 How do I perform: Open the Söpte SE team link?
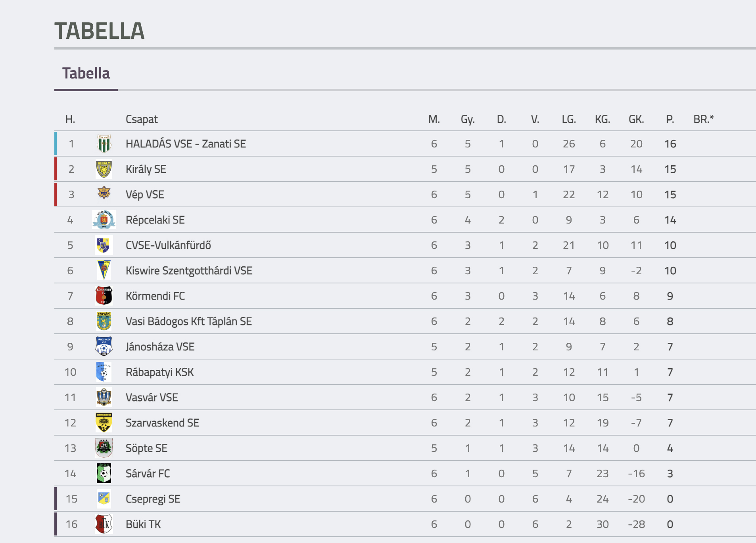[x=146, y=448]
